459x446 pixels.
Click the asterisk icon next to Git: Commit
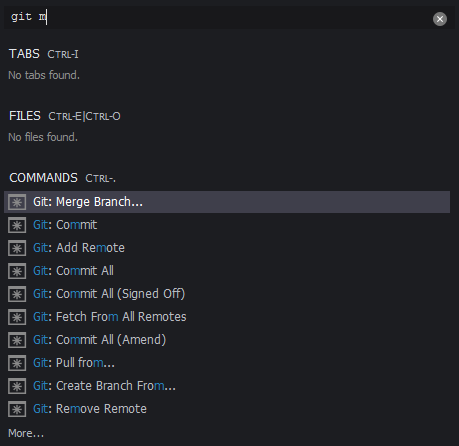pos(17,225)
